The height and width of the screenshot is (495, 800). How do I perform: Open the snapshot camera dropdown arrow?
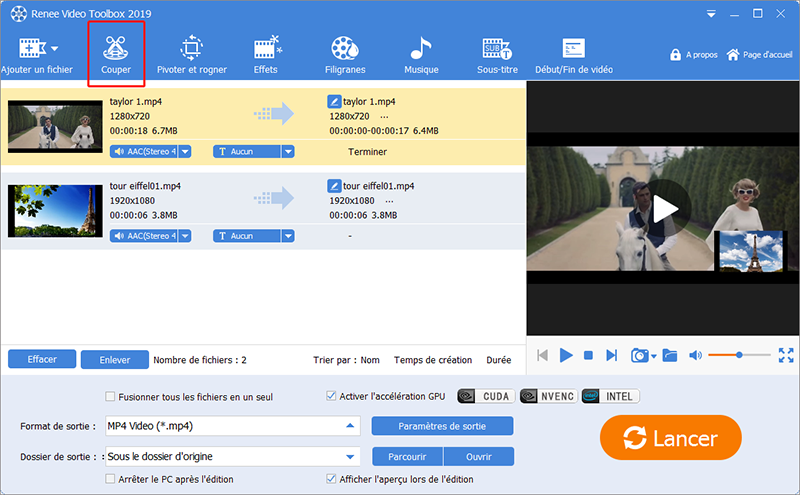tap(654, 356)
